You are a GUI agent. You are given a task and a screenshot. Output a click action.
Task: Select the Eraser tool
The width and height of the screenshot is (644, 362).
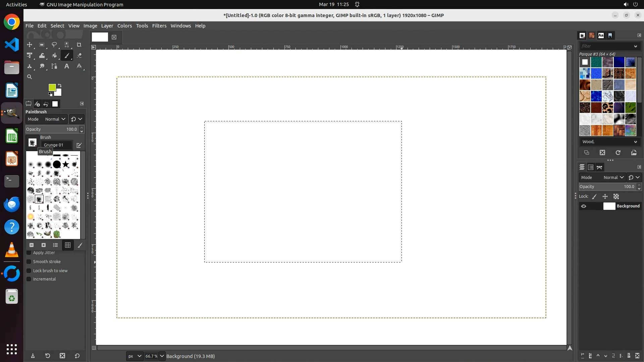[x=79, y=56]
